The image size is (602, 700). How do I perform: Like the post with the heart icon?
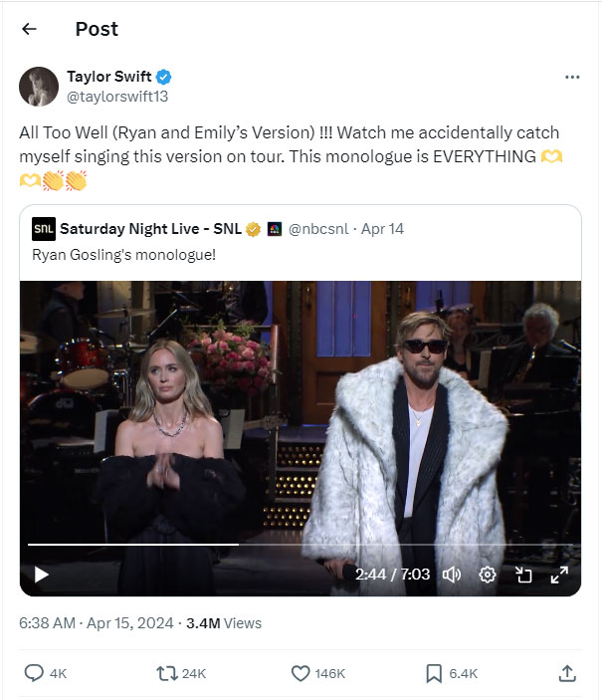click(301, 673)
